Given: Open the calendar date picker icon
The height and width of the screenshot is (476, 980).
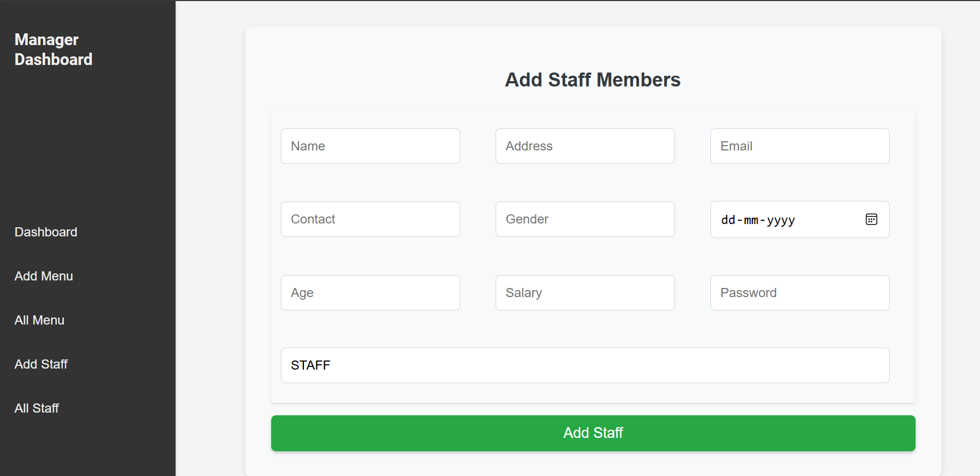Looking at the screenshot, I should [x=871, y=219].
